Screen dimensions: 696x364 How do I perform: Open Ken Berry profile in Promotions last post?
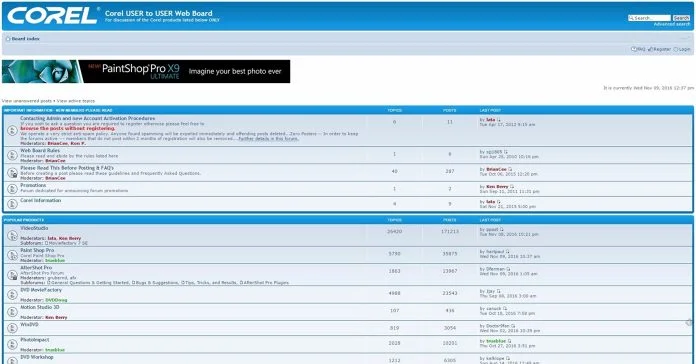497,186
